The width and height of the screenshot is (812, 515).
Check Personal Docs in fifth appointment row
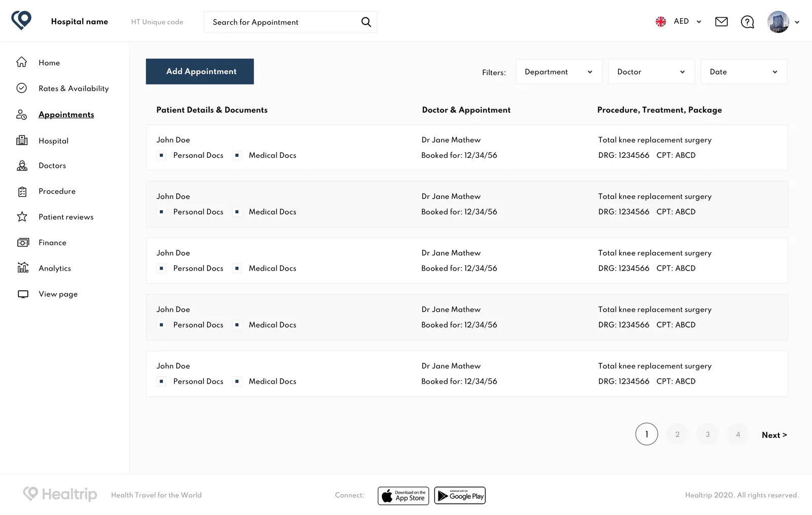coord(161,381)
